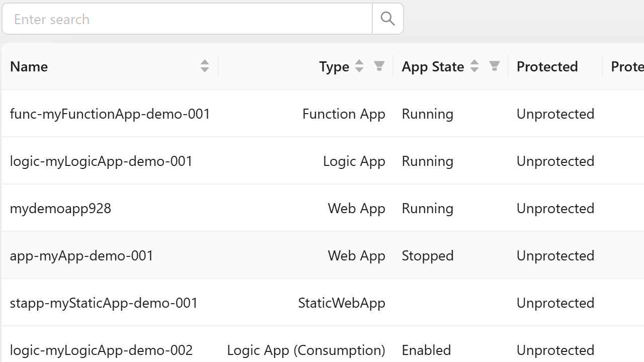
Task: Click the Type column header label
Action: coord(334,66)
